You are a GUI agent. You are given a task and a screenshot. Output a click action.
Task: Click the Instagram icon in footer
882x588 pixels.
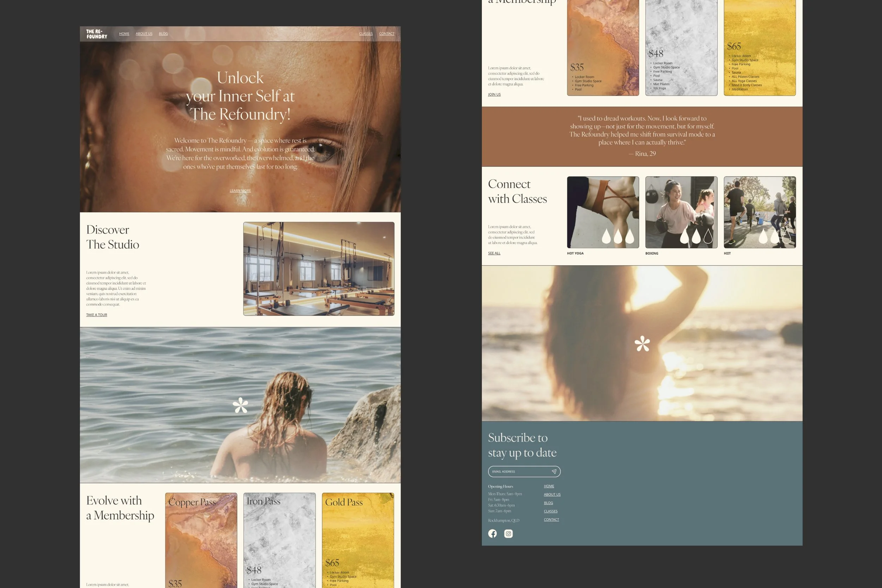(x=508, y=534)
